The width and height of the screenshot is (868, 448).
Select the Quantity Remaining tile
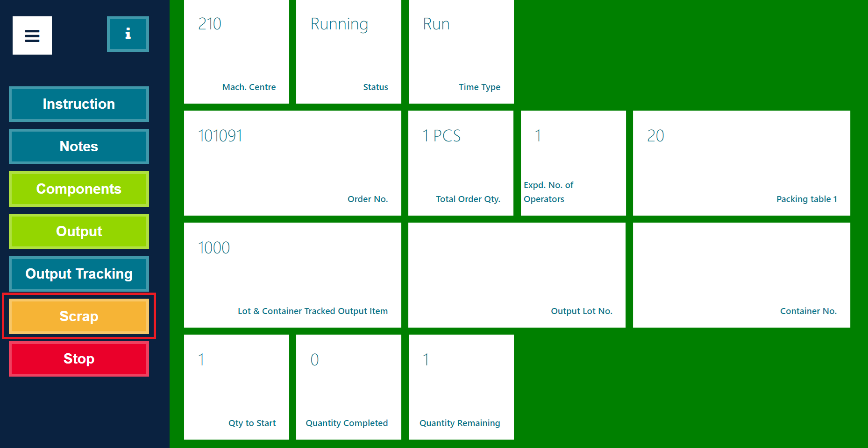(x=461, y=387)
